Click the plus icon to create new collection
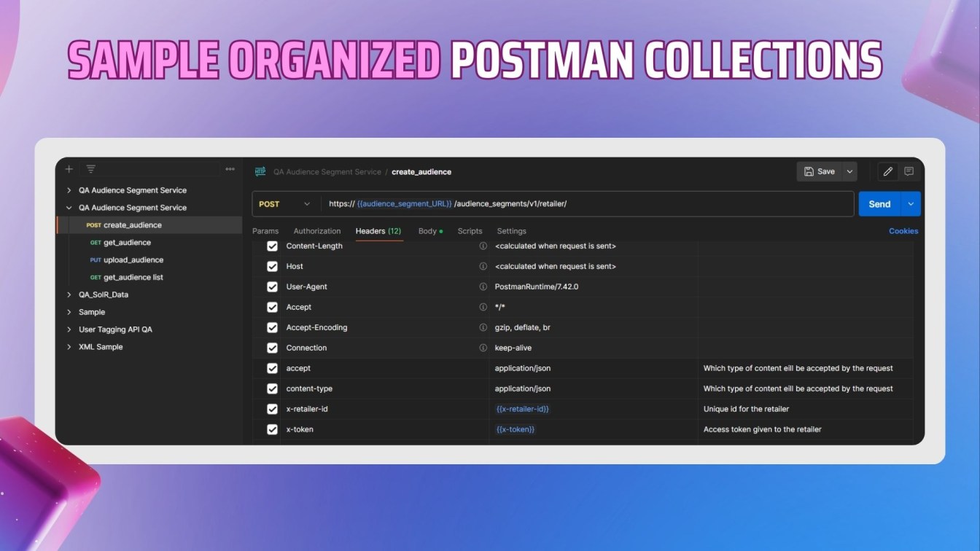Image resolution: width=980 pixels, height=551 pixels. coord(69,169)
